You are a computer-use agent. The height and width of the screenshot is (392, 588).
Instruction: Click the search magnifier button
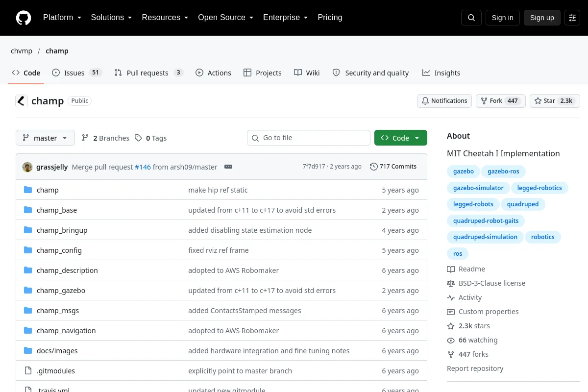[471, 18]
